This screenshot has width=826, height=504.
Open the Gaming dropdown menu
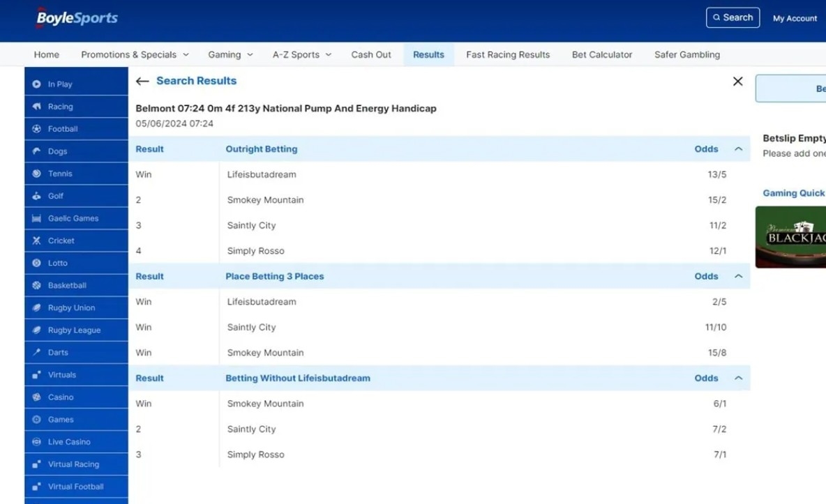coord(230,55)
